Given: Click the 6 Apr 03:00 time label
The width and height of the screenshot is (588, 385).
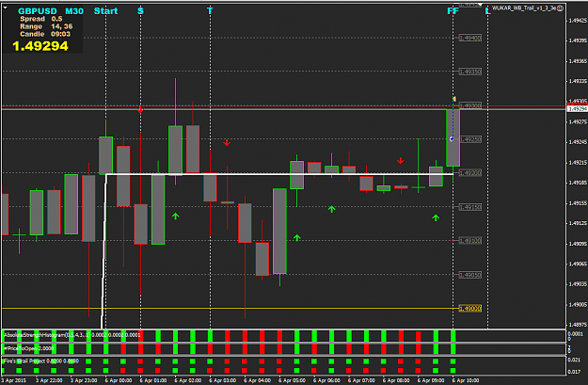Looking at the screenshot, I should tap(223, 380).
